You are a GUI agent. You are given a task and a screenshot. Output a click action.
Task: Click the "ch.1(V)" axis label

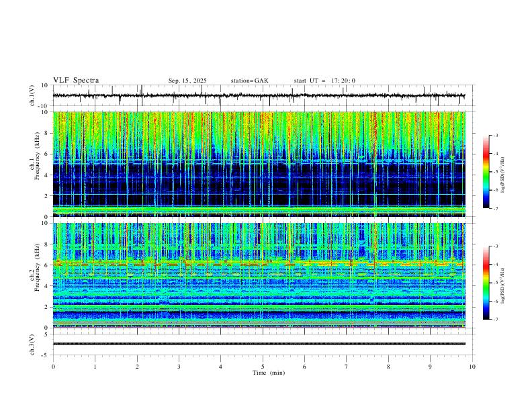tap(32, 95)
